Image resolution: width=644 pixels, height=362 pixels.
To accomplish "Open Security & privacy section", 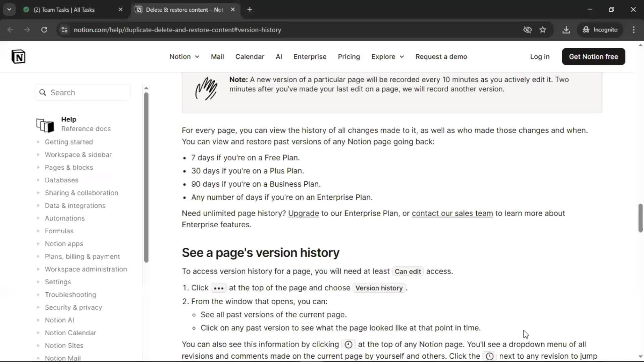I will click(x=73, y=308).
